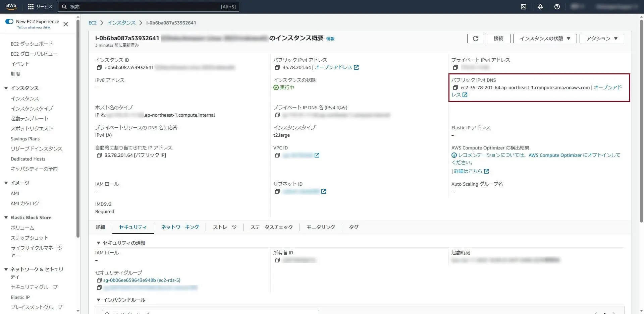
Task: Toggle the New EC2 Experience switch
Action: (x=9, y=21)
